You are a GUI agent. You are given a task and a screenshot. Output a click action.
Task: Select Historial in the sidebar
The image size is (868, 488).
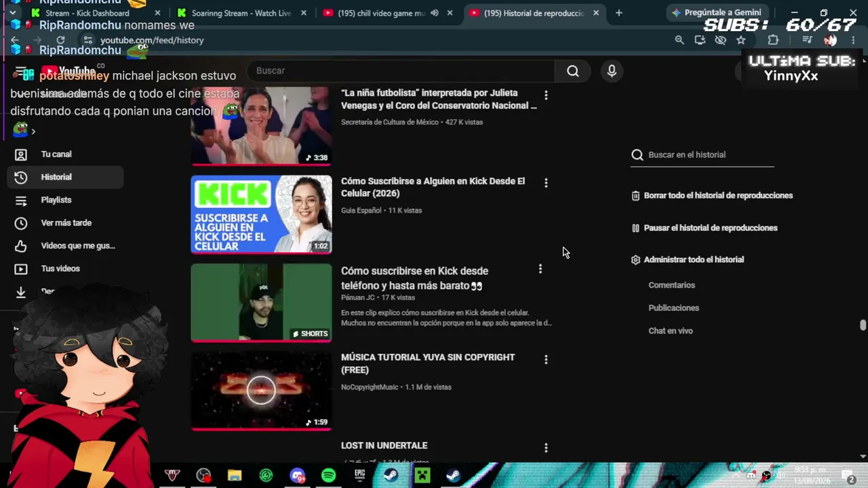coord(66,178)
